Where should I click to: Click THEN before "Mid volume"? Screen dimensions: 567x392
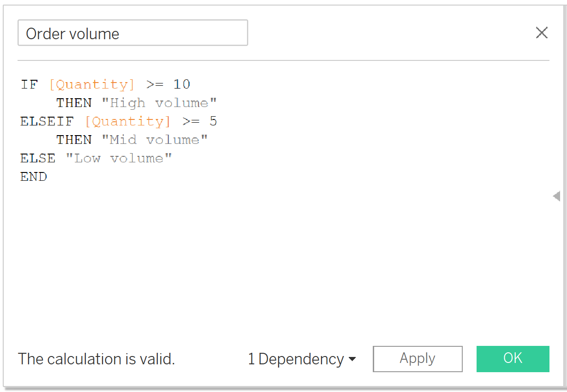pos(74,140)
